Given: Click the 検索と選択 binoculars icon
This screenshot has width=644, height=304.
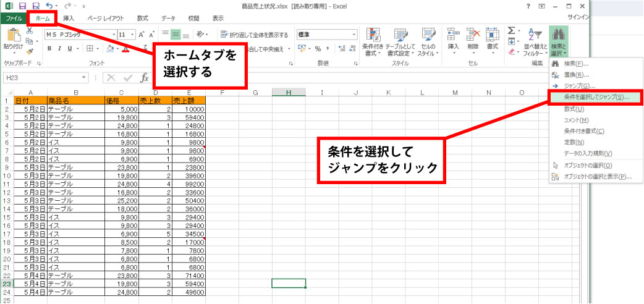Looking at the screenshot, I should coord(559,35).
